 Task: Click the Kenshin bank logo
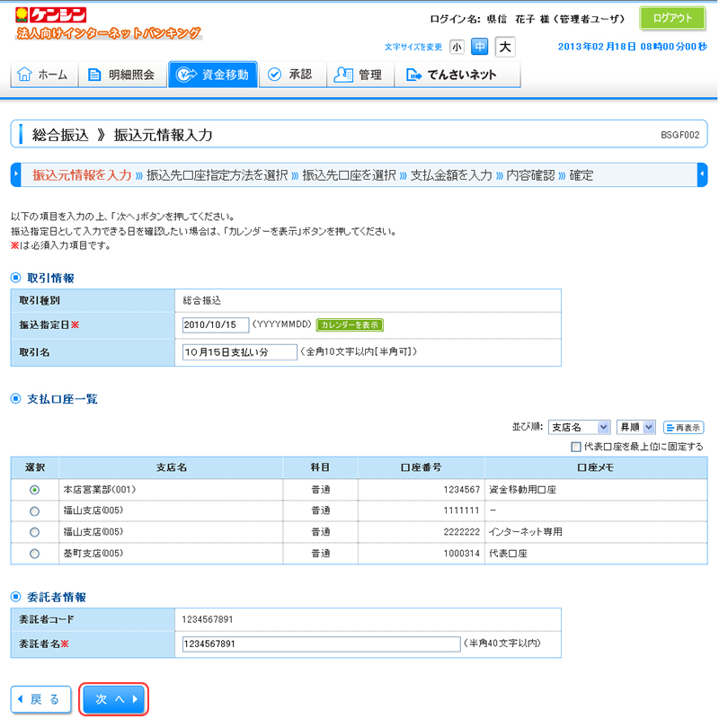pyautogui.click(x=52, y=15)
